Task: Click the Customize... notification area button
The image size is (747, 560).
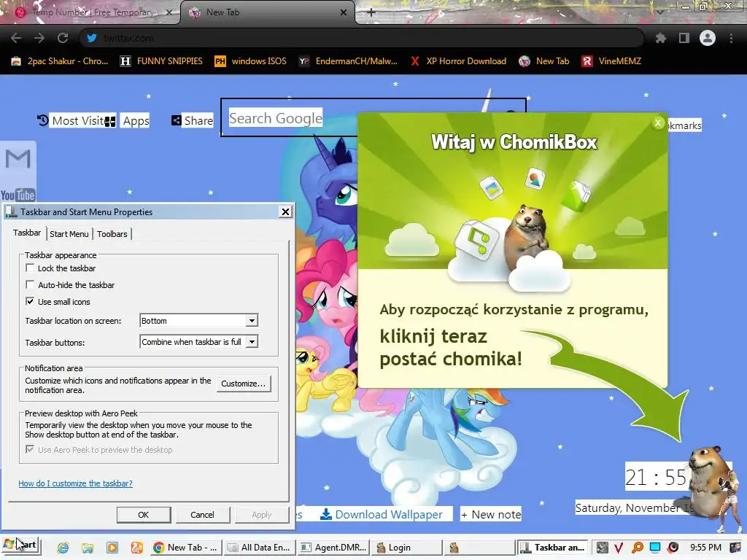Action: tap(244, 384)
